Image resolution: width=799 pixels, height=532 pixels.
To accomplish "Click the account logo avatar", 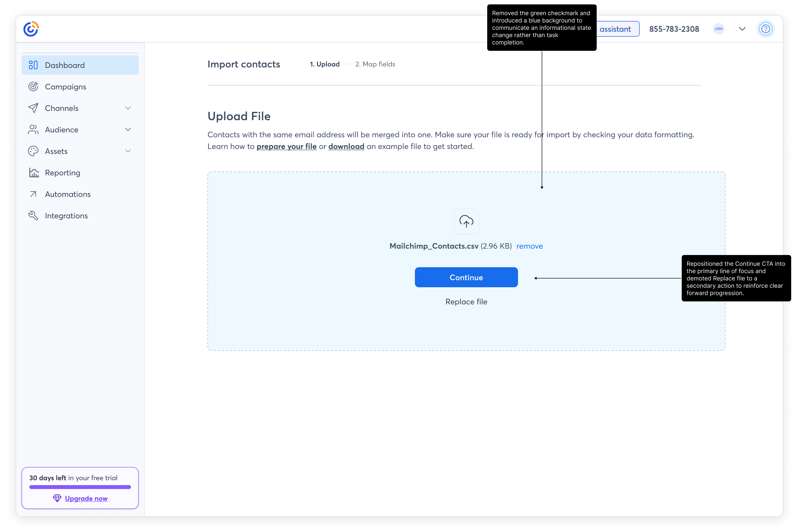I will point(719,29).
